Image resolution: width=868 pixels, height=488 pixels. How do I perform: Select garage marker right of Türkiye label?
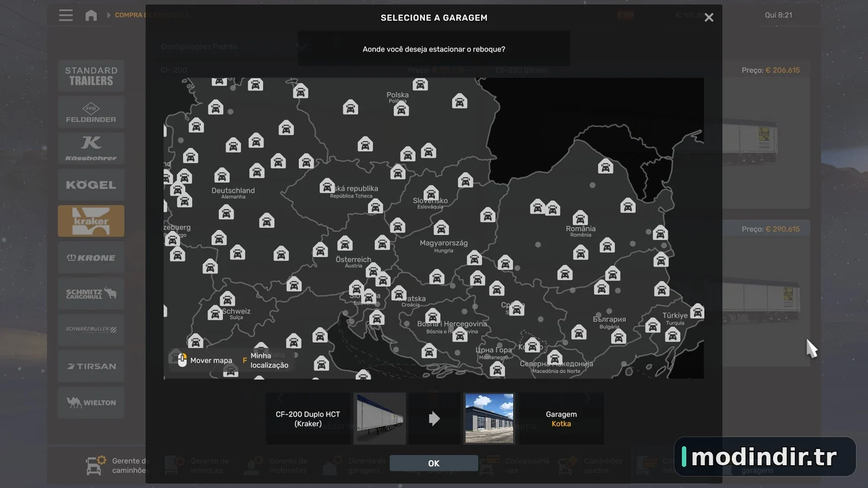tap(697, 311)
